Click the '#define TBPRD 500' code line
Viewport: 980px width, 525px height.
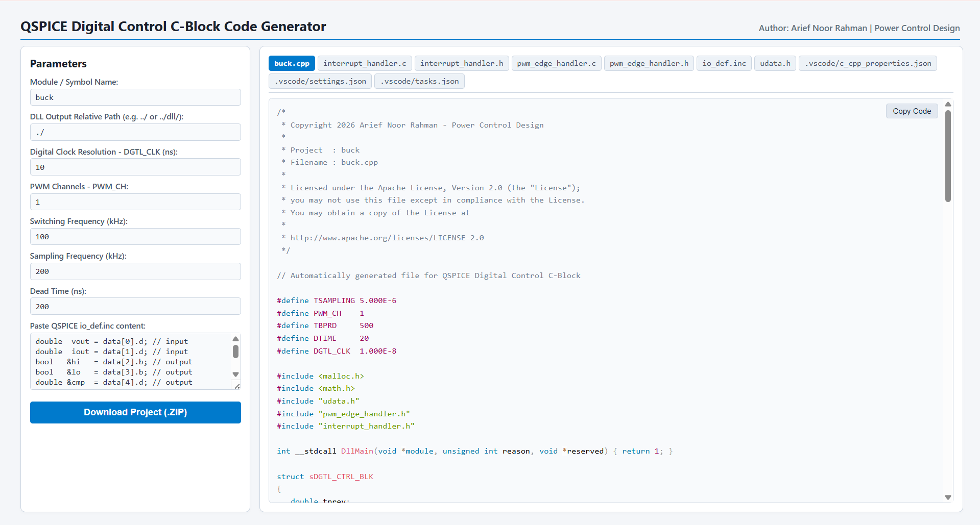(325, 326)
